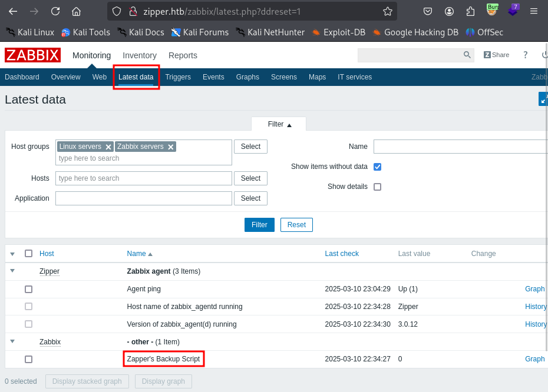This screenshot has width=548, height=392.
Task: Open Graph link for Zapper's Backup Script
Action: tap(534, 359)
